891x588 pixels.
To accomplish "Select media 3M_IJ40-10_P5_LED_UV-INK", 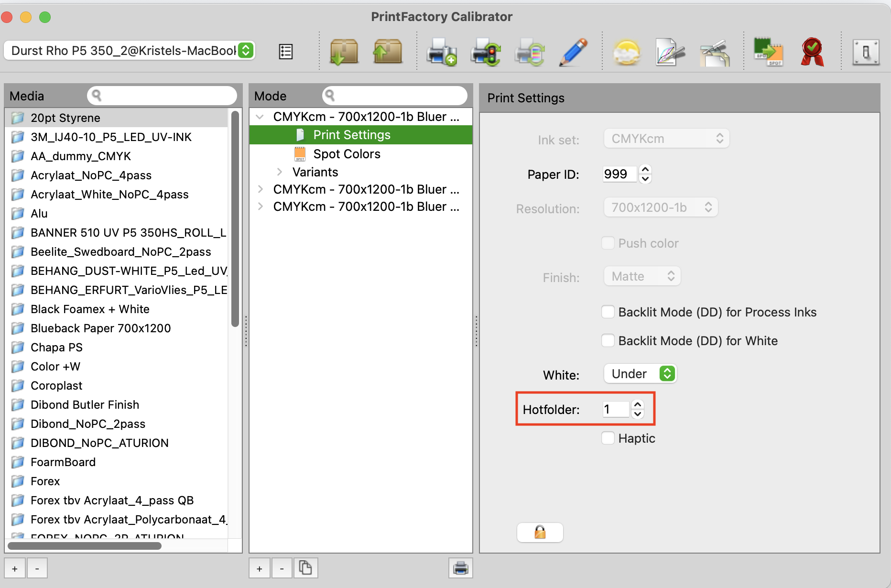I will pos(116,137).
